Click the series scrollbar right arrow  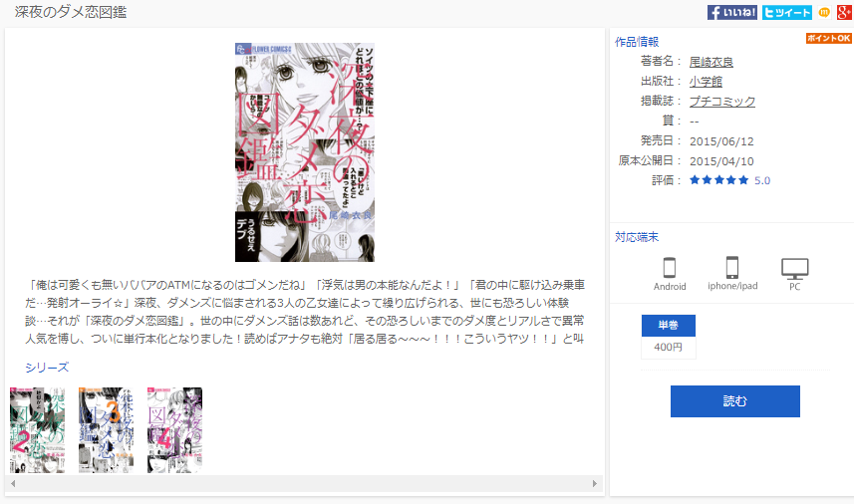click(x=595, y=483)
